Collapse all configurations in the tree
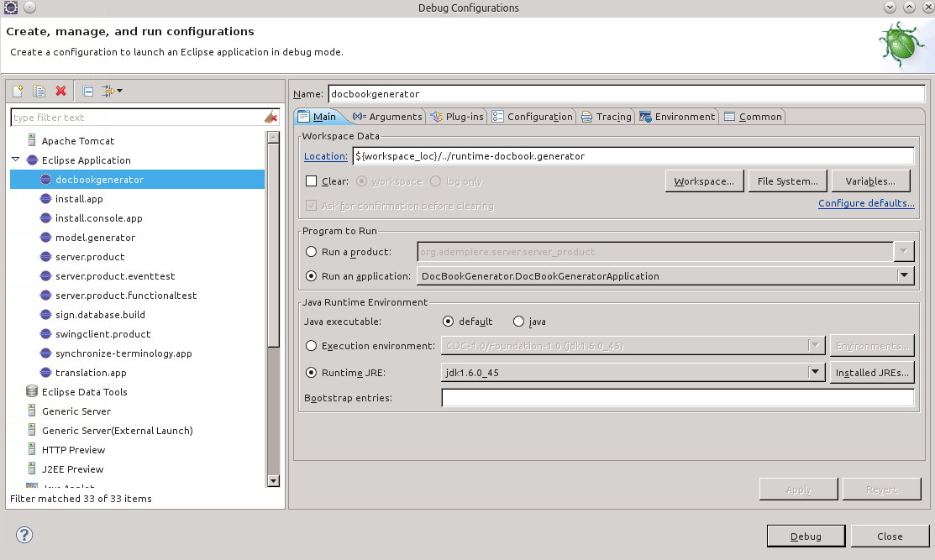The width and height of the screenshot is (935, 560). pyautogui.click(x=87, y=92)
